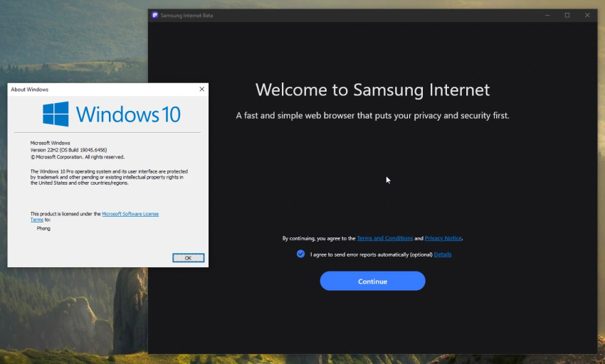
Task: Click the Samsung Internet app icon in title bar
Action: [155, 15]
